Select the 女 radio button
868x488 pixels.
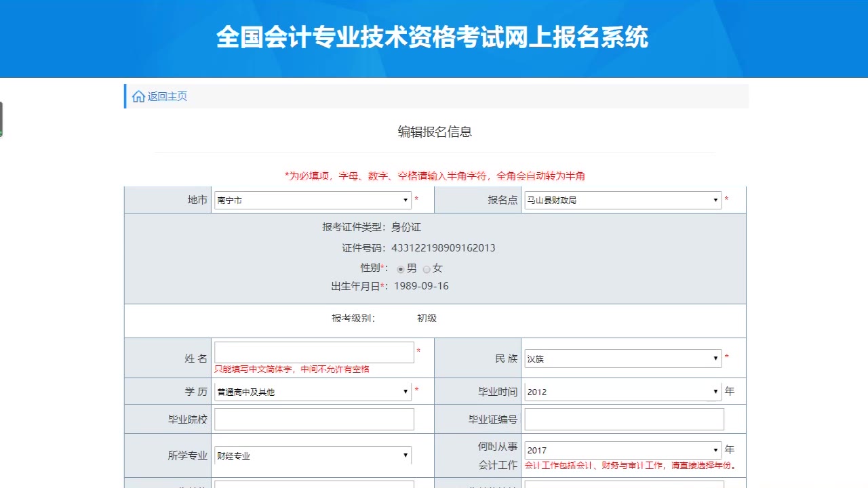pyautogui.click(x=427, y=269)
